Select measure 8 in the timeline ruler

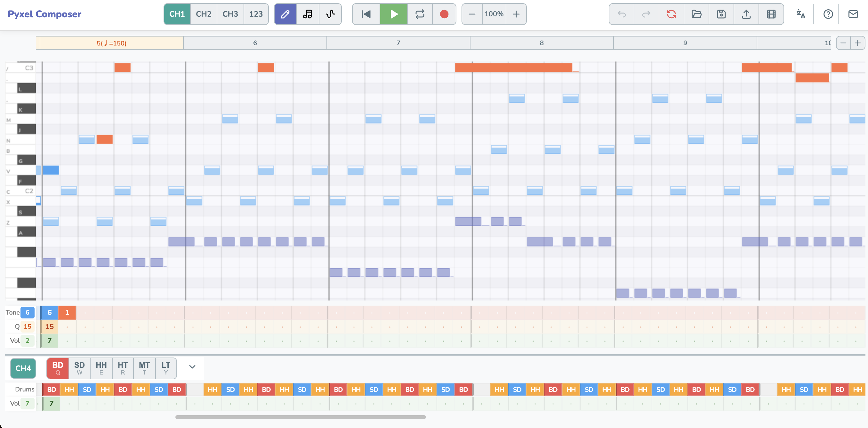click(542, 43)
